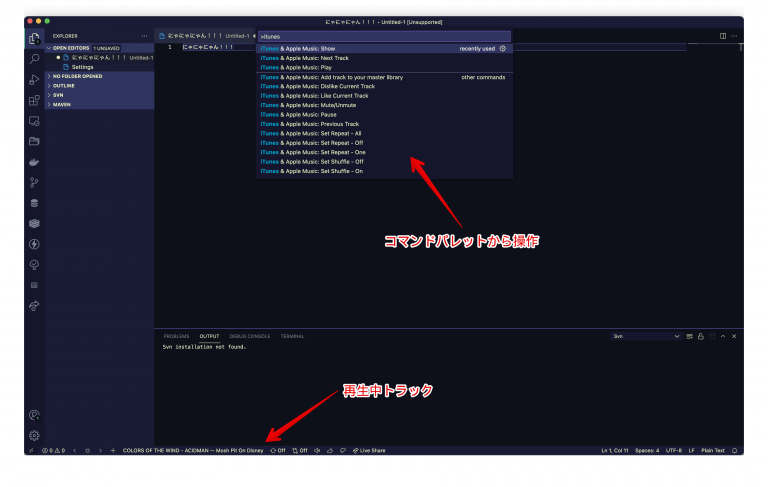Click the split editor icon
This screenshot has width=768, height=487.
pos(723,36)
